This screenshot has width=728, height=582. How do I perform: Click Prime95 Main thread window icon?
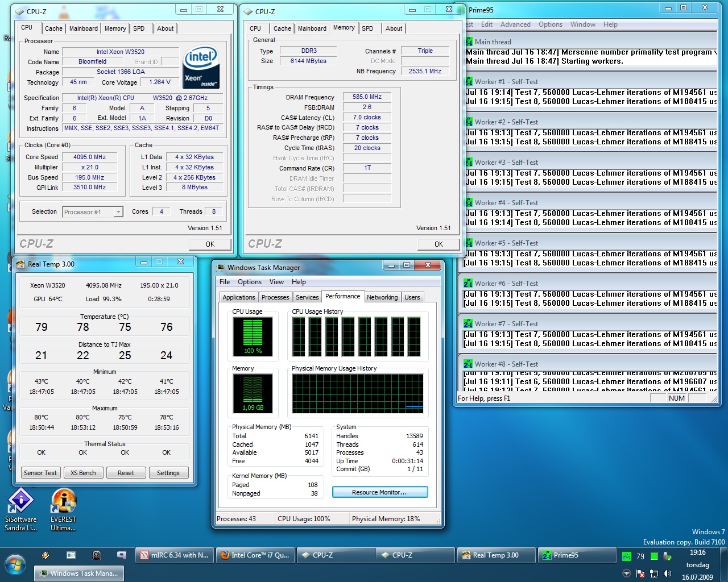(x=469, y=41)
